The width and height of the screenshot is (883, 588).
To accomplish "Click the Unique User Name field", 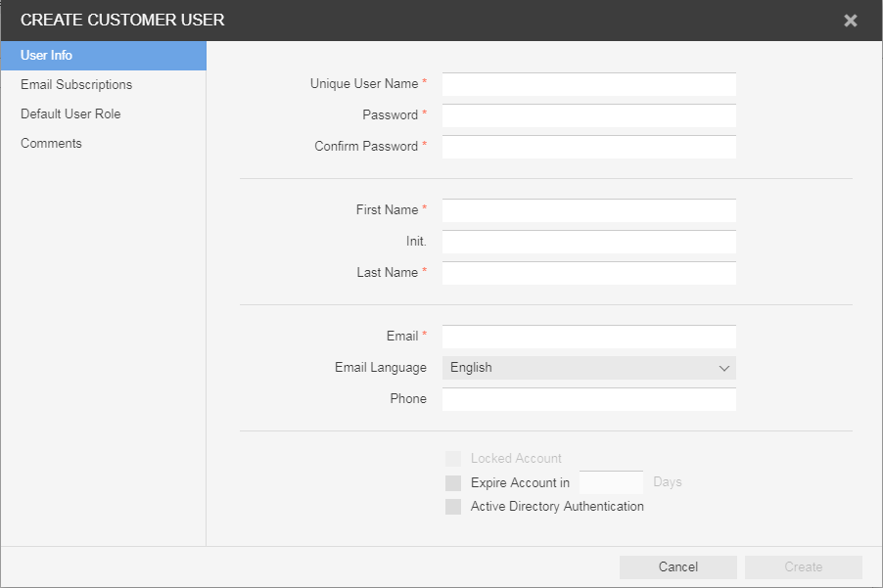I will (588, 85).
